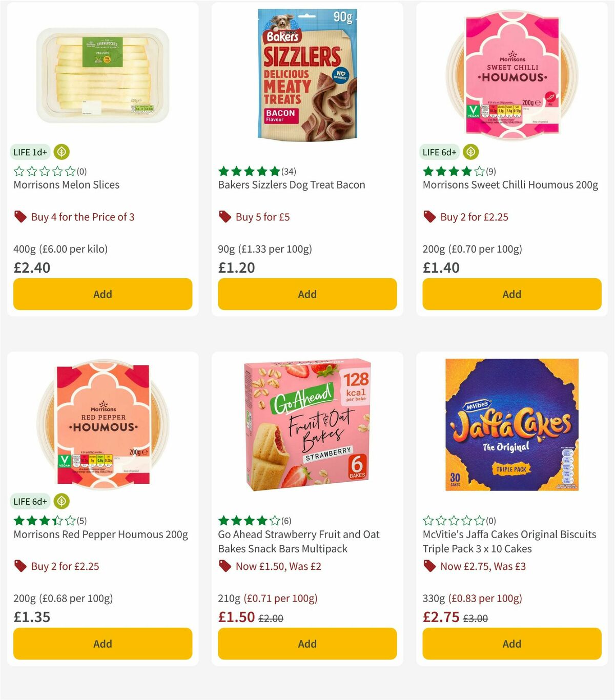Add Morrisons Melon Slices to basket
This screenshot has width=615, height=700.
click(102, 294)
